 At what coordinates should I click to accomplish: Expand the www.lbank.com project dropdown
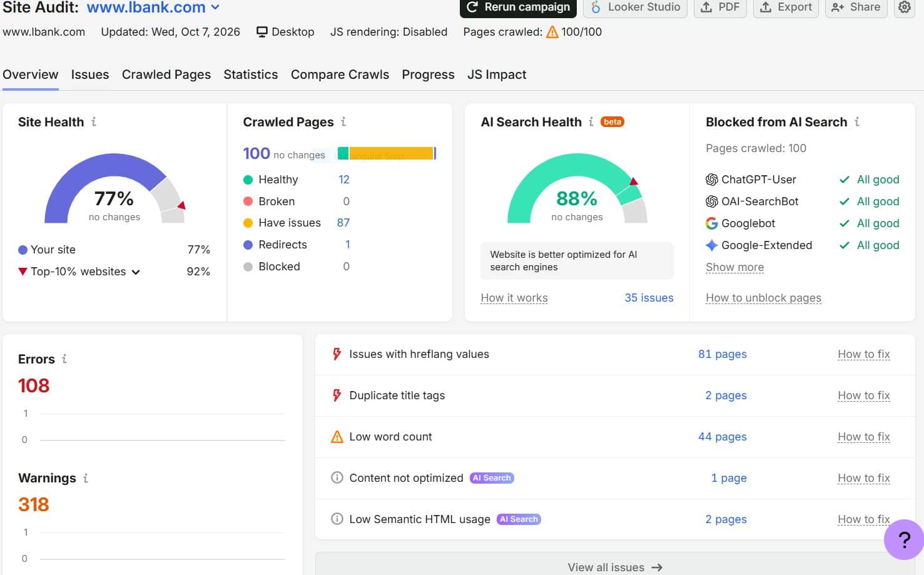click(153, 8)
